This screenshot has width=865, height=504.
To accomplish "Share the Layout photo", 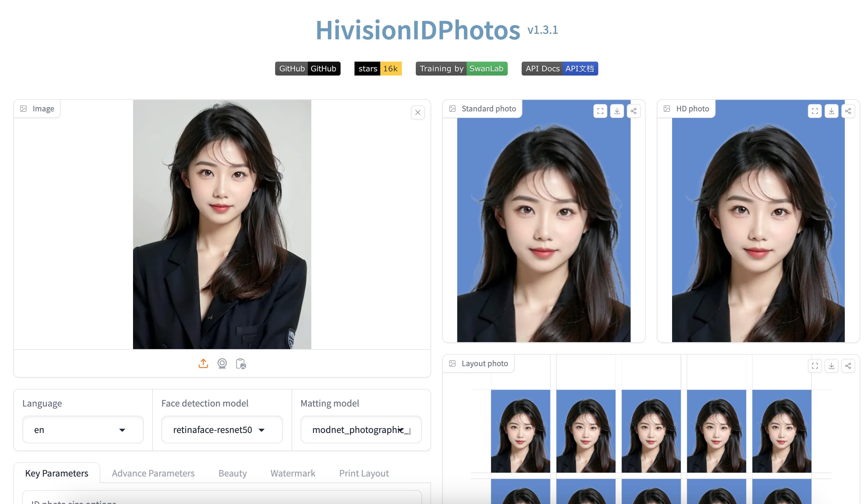I will coord(848,366).
